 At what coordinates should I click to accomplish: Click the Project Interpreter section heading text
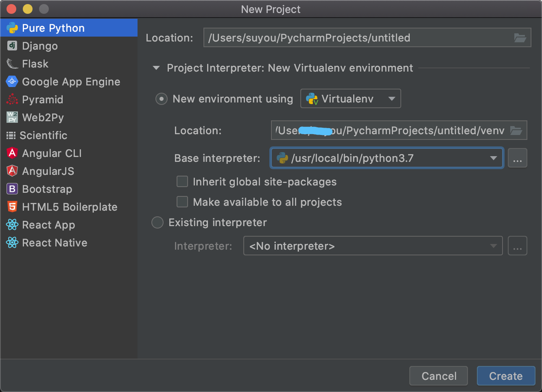tap(290, 68)
